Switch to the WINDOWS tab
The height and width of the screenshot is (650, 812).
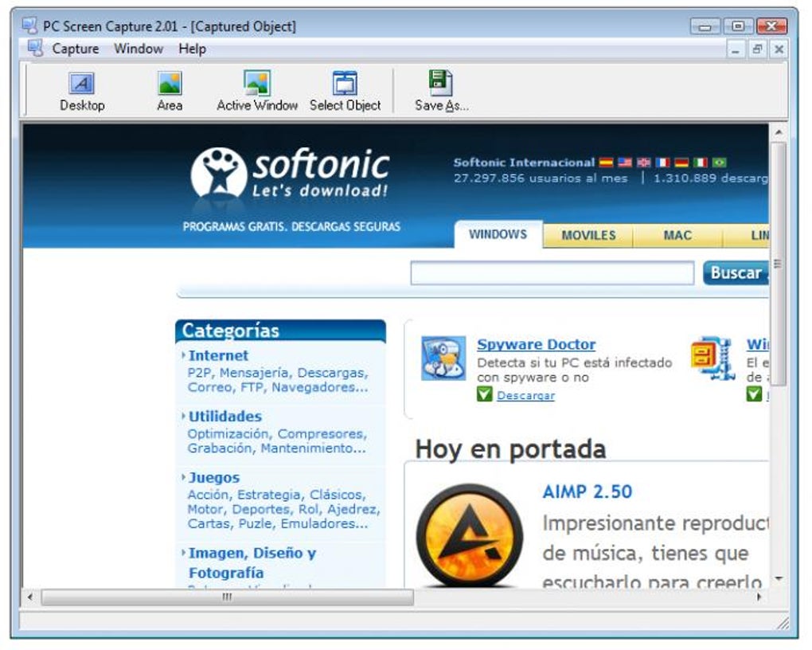click(498, 234)
